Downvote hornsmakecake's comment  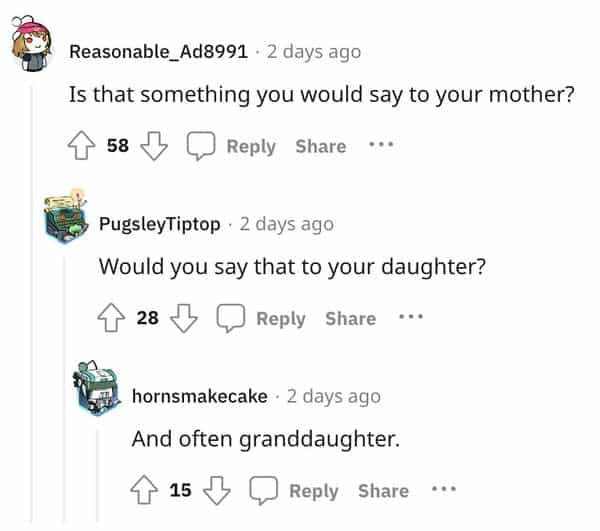click(214, 491)
